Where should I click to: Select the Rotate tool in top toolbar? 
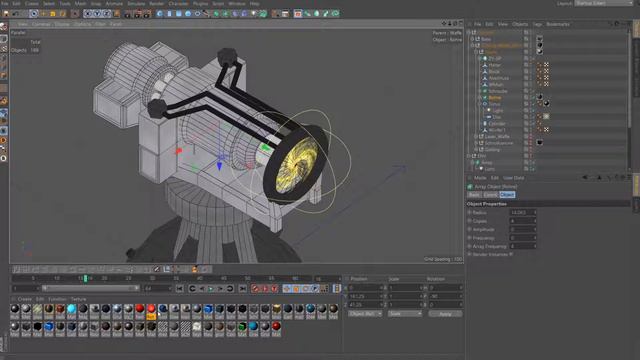click(x=62, y=13)
